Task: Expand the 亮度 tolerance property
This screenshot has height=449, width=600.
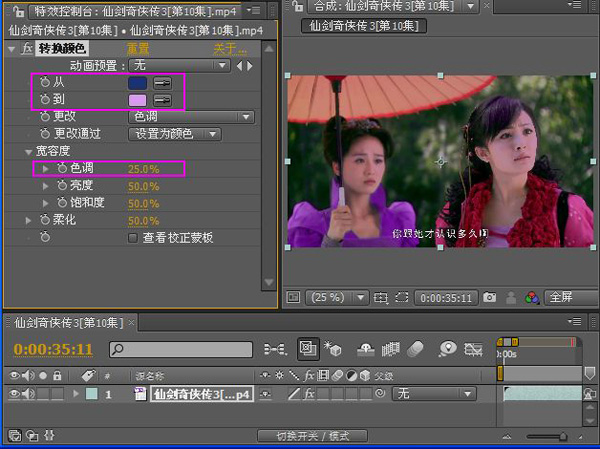Action: coord(46,186)
